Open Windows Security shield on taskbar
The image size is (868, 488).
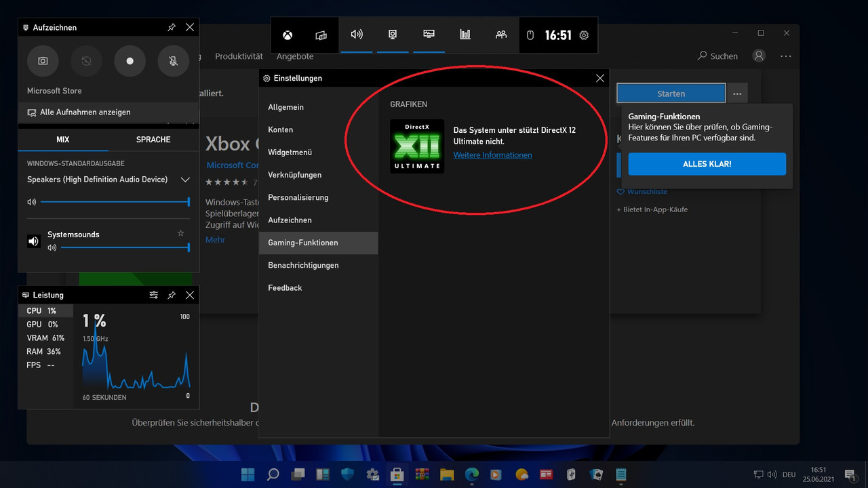click(347, 474)
